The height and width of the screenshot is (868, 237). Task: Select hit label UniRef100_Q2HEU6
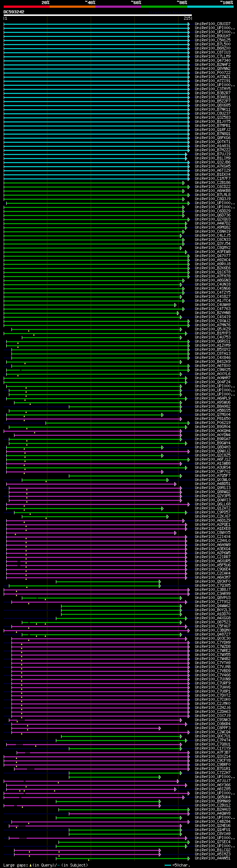click(x=213, y=826)
